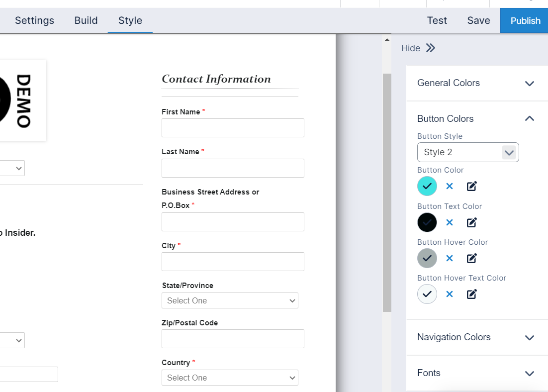Click the Publish button
Image resolution: width=548 pixels, height=392 pixels.
pyautogui.click(x=525, y=20)
